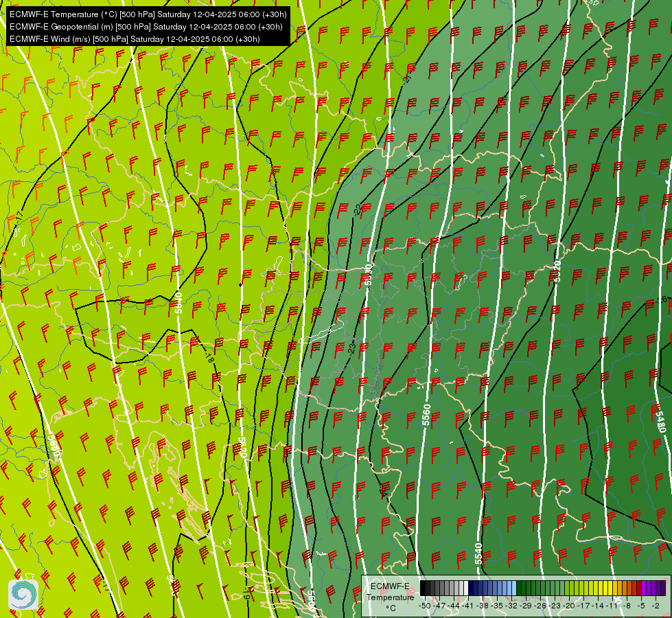Screen dimensions: 672x618
Task: Select the ECMWF-E Wind 500 hPa title line
Action: tap(135, 39)
